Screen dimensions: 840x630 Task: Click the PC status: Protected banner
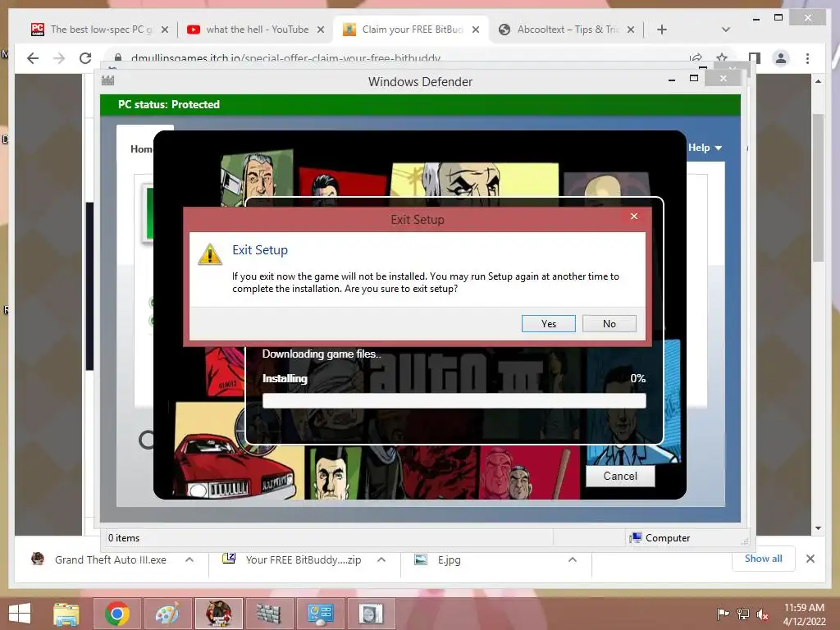(x=421, y=104)
